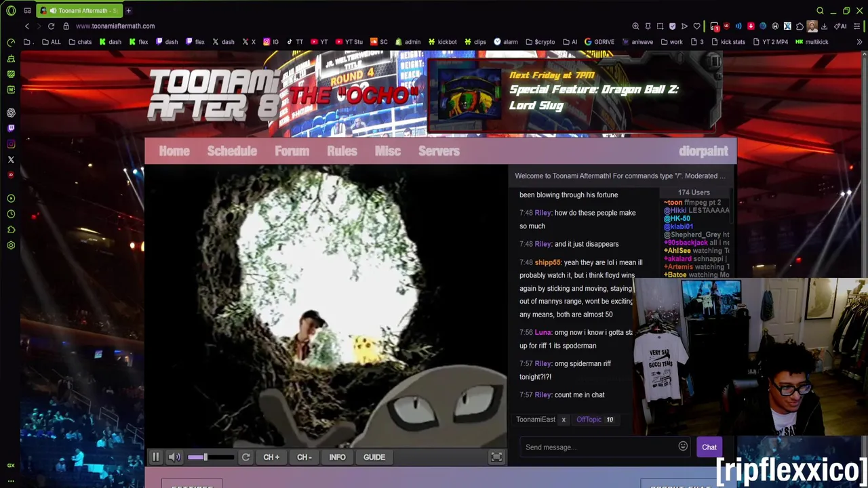
Task: Open Twitch from the browser sidebar
Action: point(11,128)
